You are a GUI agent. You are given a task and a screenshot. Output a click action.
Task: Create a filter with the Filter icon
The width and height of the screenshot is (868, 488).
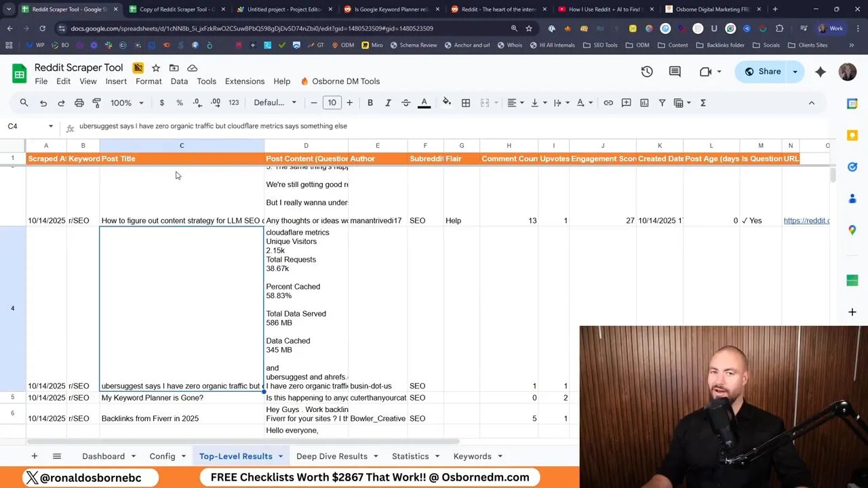point(661,102)
